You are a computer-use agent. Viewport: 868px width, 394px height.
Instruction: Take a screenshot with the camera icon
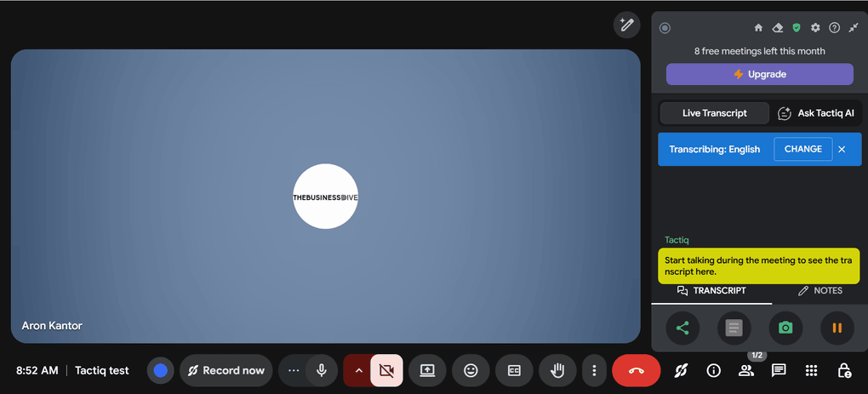click(x=785, y=328)
